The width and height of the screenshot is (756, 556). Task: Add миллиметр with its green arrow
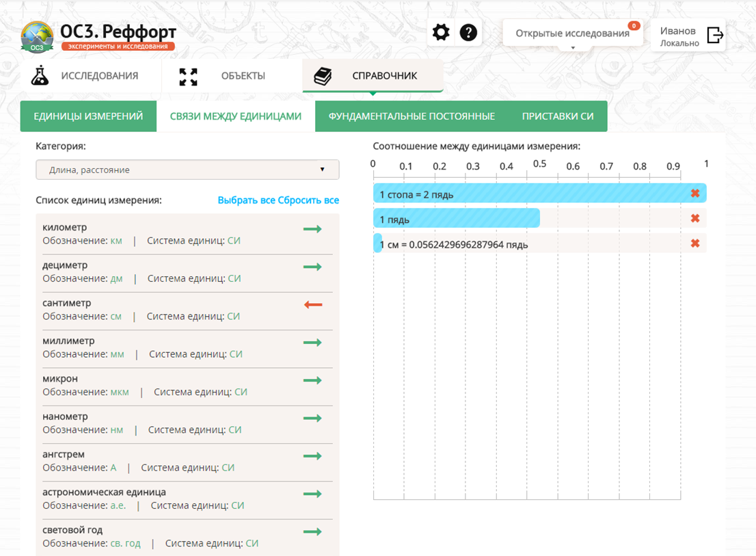tap(312, 343)
